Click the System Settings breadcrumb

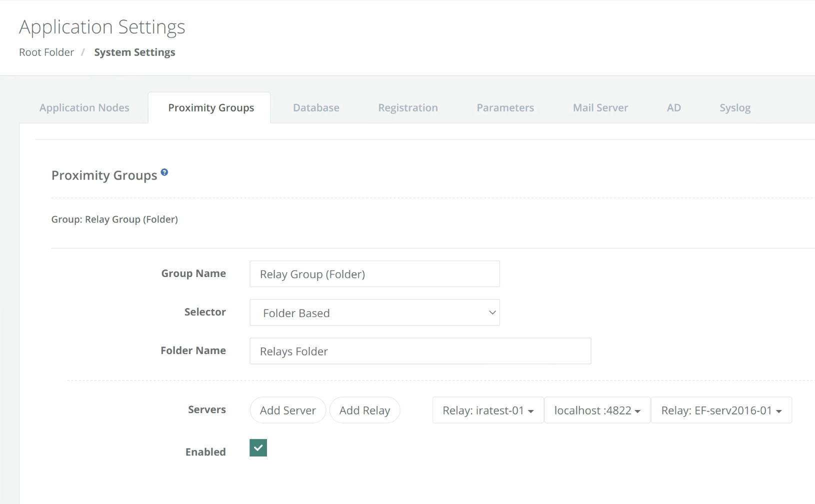134,52
